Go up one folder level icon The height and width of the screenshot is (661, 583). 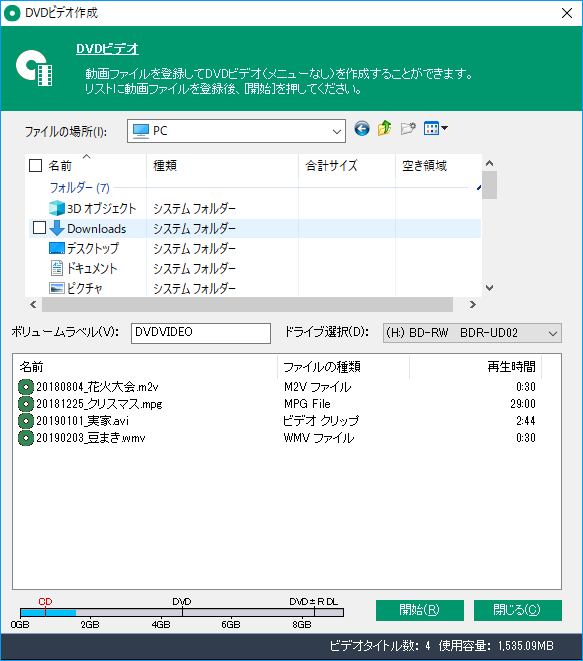tap(384, 128)
